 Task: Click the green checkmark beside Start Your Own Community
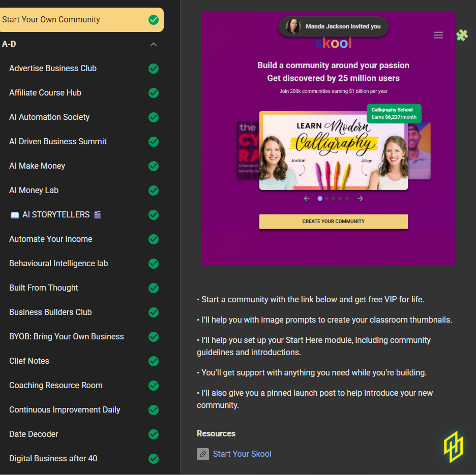point(154,20)
